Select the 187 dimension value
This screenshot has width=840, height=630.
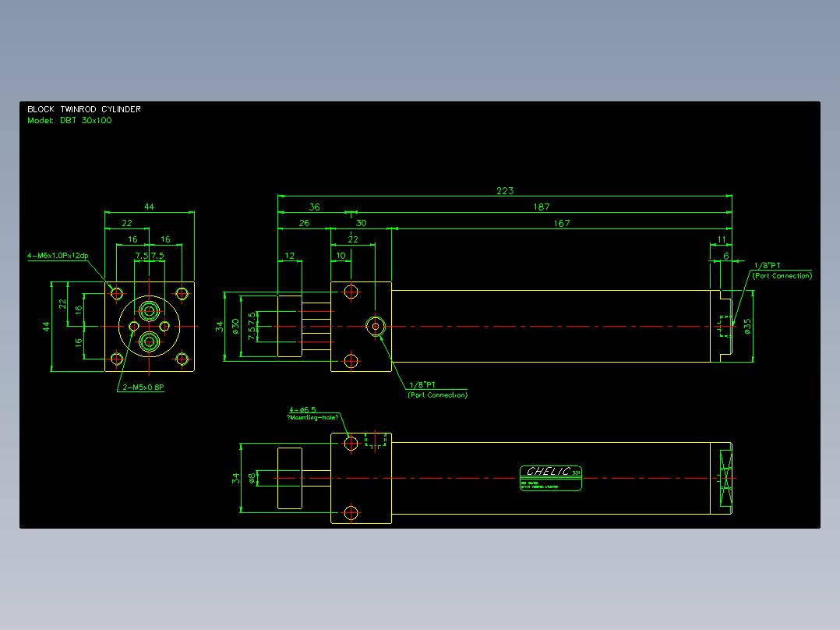541,207
